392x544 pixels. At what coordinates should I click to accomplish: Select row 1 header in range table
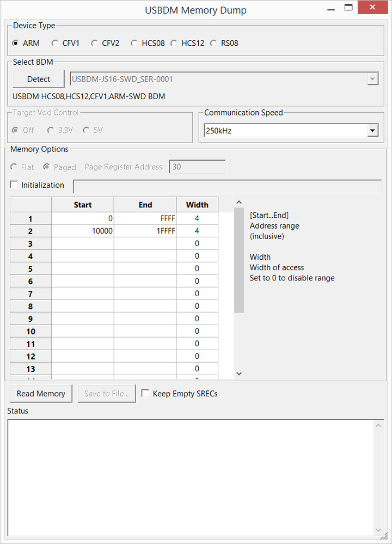(x=30, y=218)
